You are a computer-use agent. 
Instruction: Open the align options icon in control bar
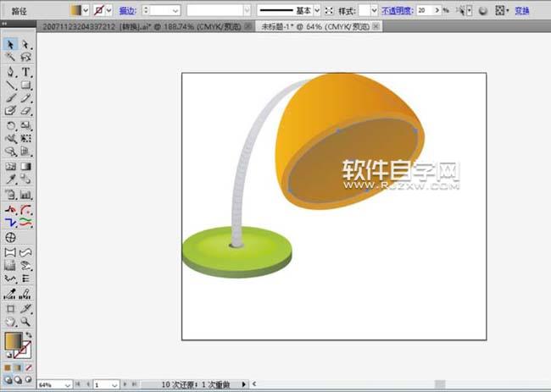tap(499, 10)
